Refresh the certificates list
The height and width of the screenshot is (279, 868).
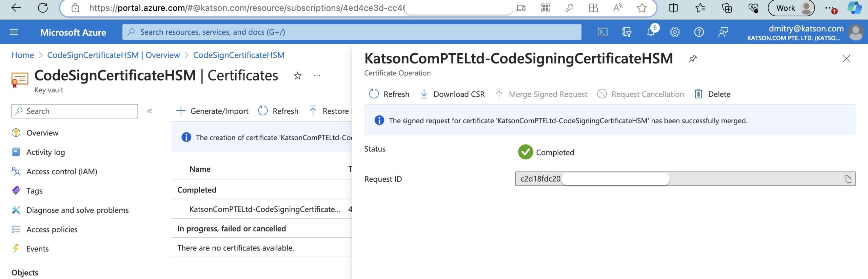(x=278, y=111)
